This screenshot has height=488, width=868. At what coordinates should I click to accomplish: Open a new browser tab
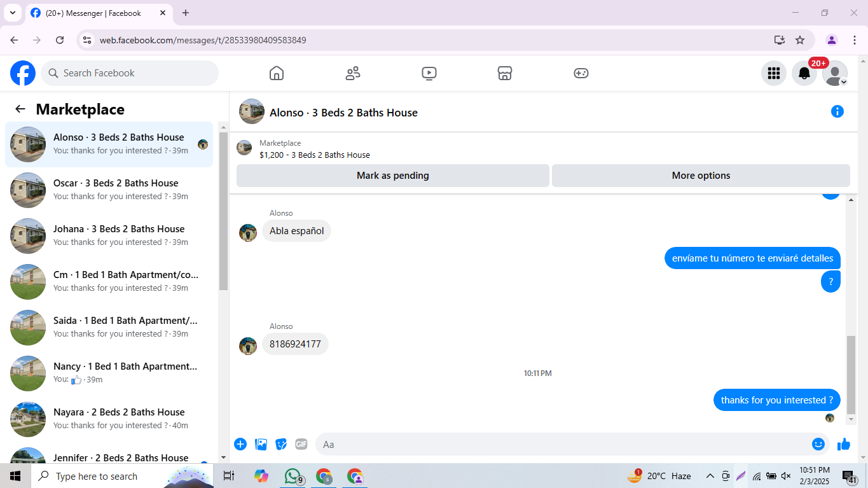(x=186, y=13)
